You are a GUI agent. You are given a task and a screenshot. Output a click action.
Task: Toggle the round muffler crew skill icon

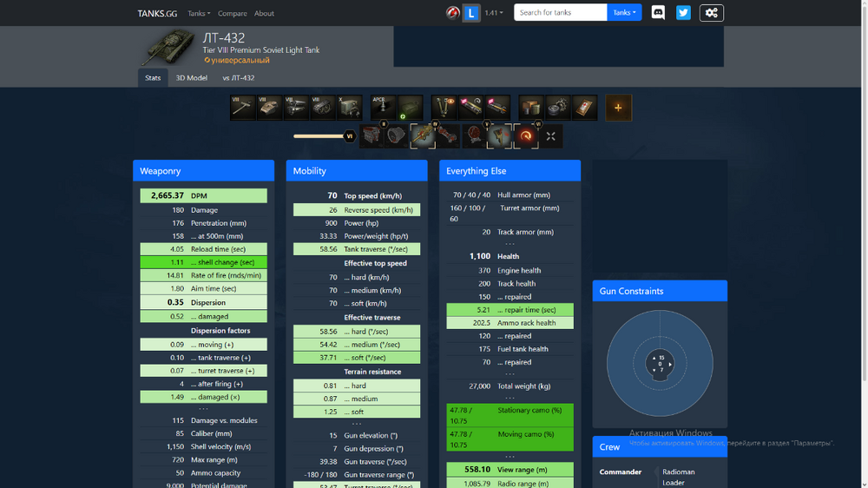point(397,135)
